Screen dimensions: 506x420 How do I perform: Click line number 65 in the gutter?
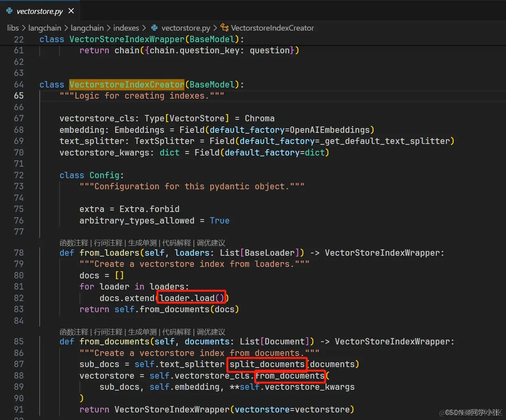19,96
